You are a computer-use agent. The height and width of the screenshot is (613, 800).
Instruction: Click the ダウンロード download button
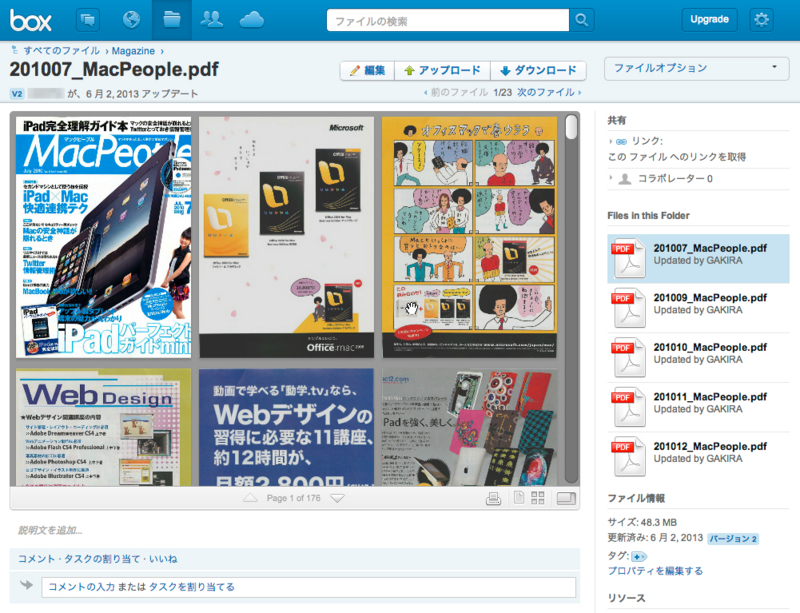[x=538, y=70]
